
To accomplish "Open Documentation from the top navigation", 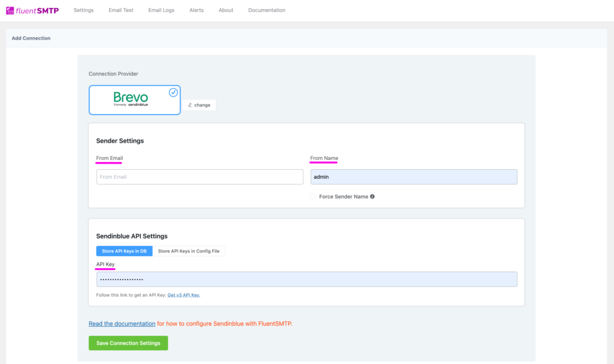I will 266,10.
